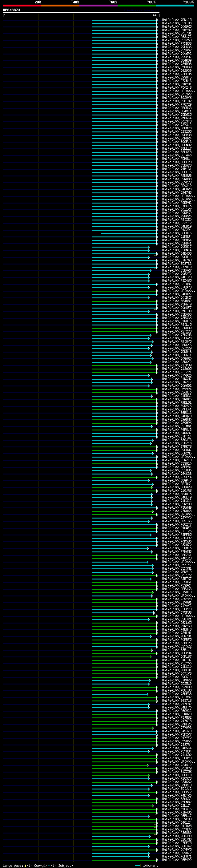Image resolution: width=197 pixels, height=868 pixels.
Task: Open hit UniRef100_A2TQB7
Action: (177, 284)
